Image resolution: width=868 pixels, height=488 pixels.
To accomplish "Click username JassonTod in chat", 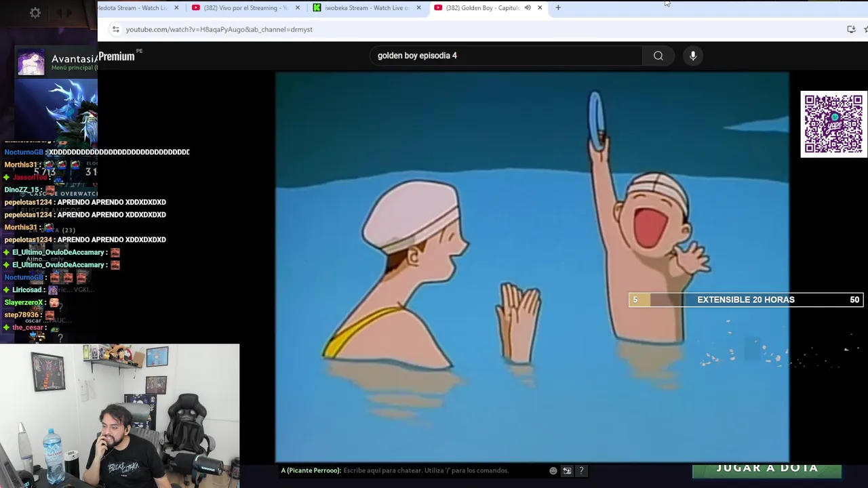I will (30, 178).
